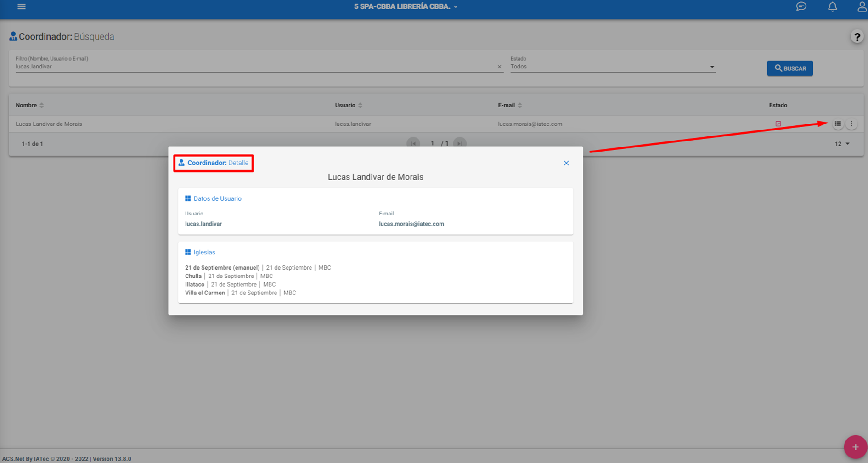Open the notifications bell
The width and height of the screenshot is (868, 463).
[832, 6]
